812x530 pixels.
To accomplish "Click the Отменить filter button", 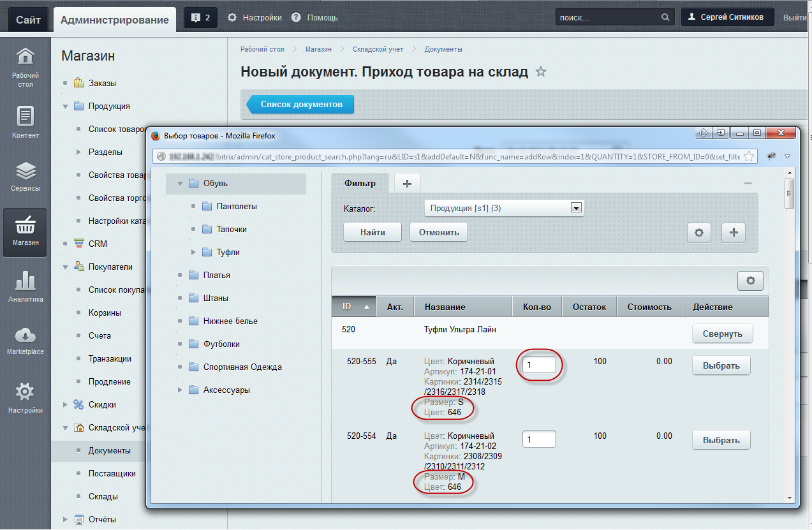I will click(x=439, y=232).
